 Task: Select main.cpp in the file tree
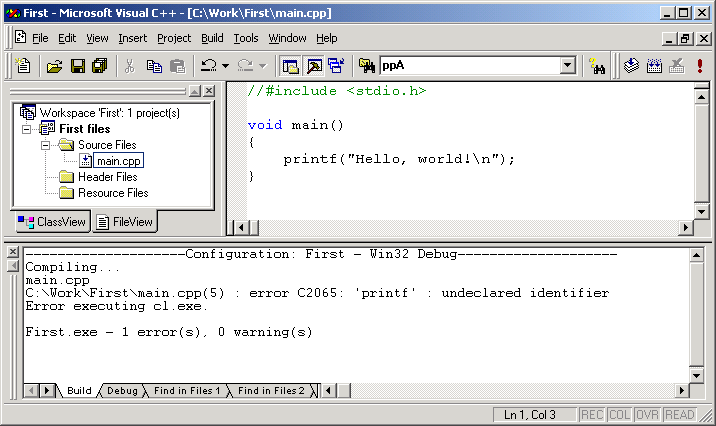118,161
